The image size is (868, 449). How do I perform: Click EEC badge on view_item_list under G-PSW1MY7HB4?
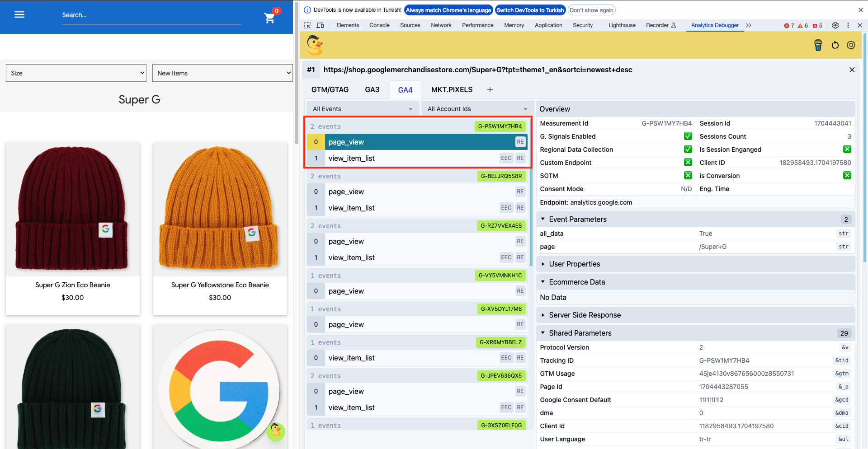tap(506, 158)
